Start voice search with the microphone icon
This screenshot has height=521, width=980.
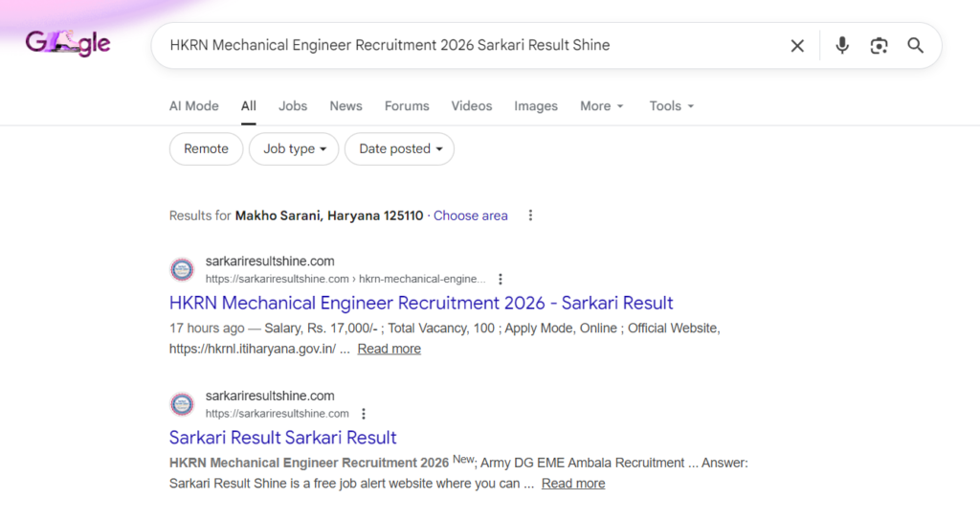point(842,46)
